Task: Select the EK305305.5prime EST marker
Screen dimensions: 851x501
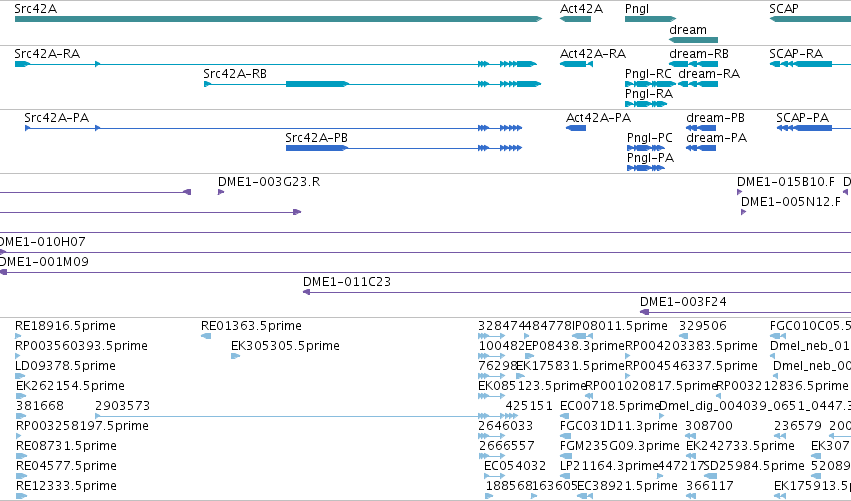Action: [236, 356]
